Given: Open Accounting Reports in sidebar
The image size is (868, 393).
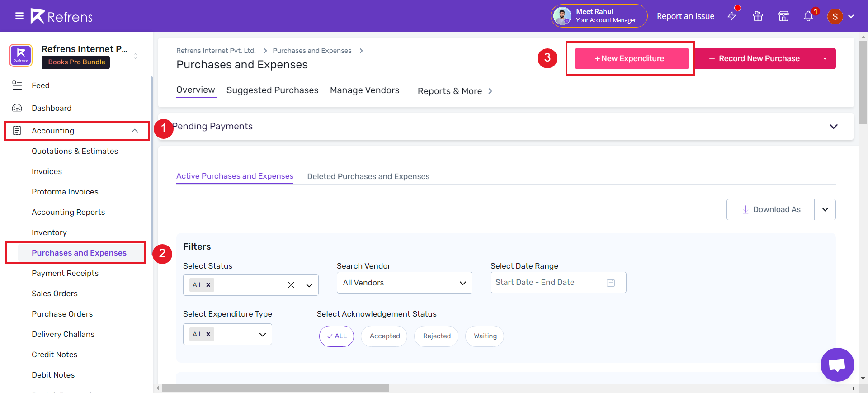Looking at the screenshot, I should click(x=68, y=212).
